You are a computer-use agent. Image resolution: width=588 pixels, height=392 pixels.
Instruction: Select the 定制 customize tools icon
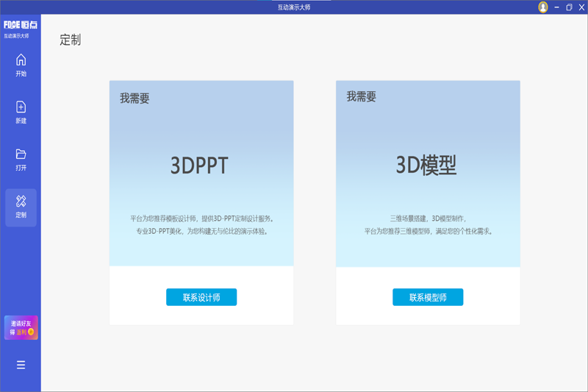(x=21, y=201)
